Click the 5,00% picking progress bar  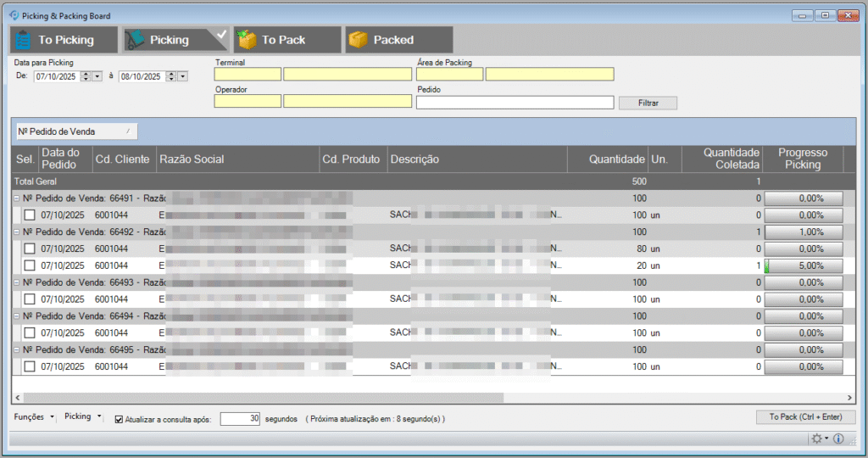pos(804,265)
